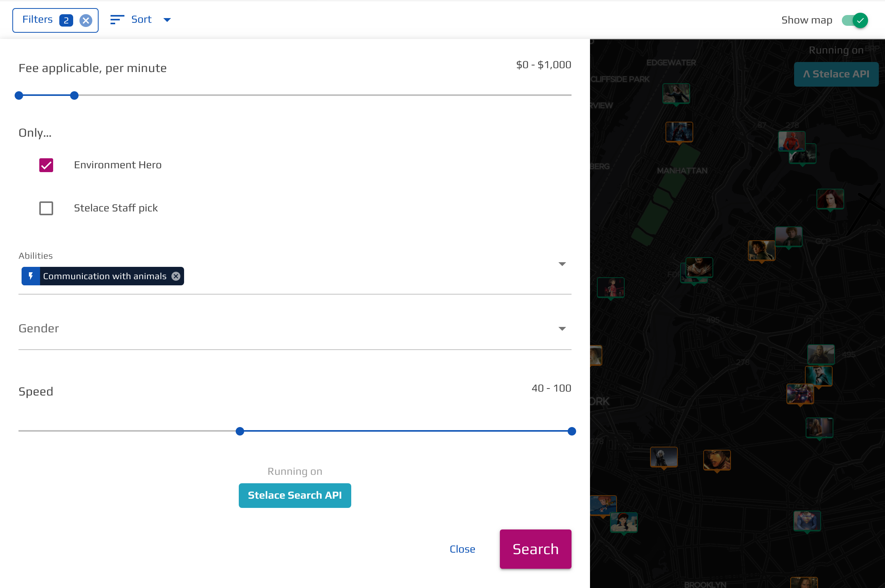885x588 pixels.
Task: Uncheck the Environment Hero checkbox
Action: point(46,165)
